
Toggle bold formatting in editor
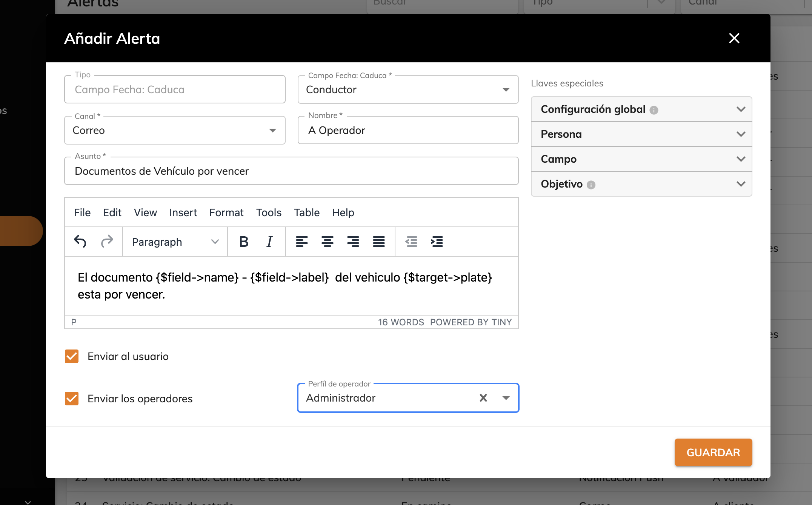244,242
